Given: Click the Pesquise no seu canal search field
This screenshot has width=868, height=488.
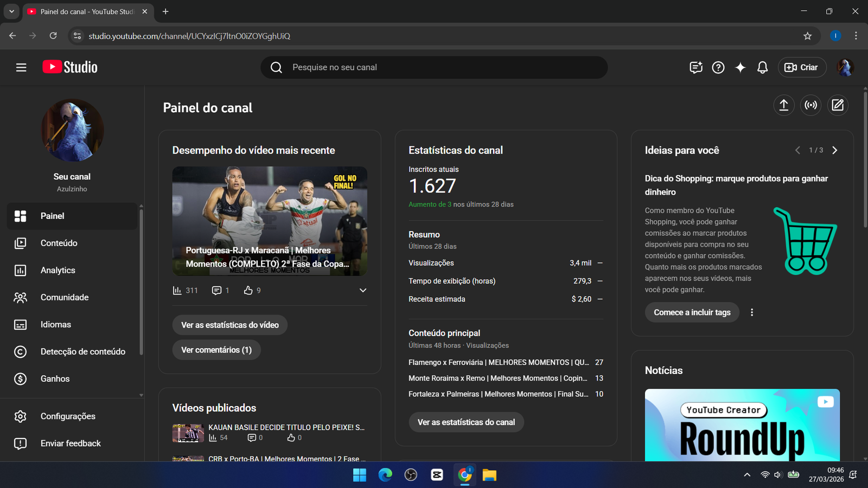Looking at the screenshot, I should tap(434, 67).
